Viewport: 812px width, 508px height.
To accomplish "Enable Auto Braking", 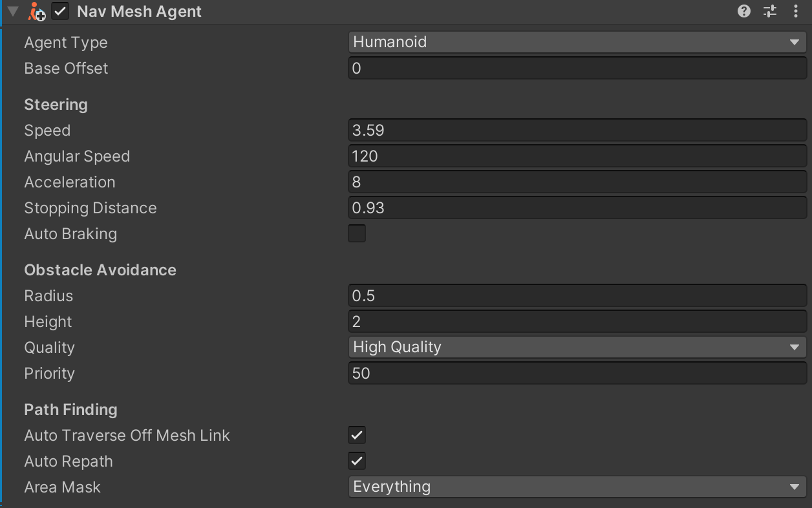I will pyautogui.click(x=356, y=233).
